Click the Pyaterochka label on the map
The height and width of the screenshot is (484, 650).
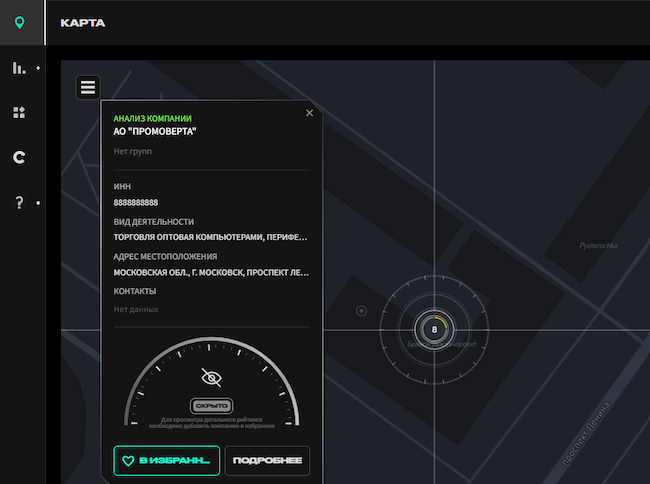pos(599,245)
